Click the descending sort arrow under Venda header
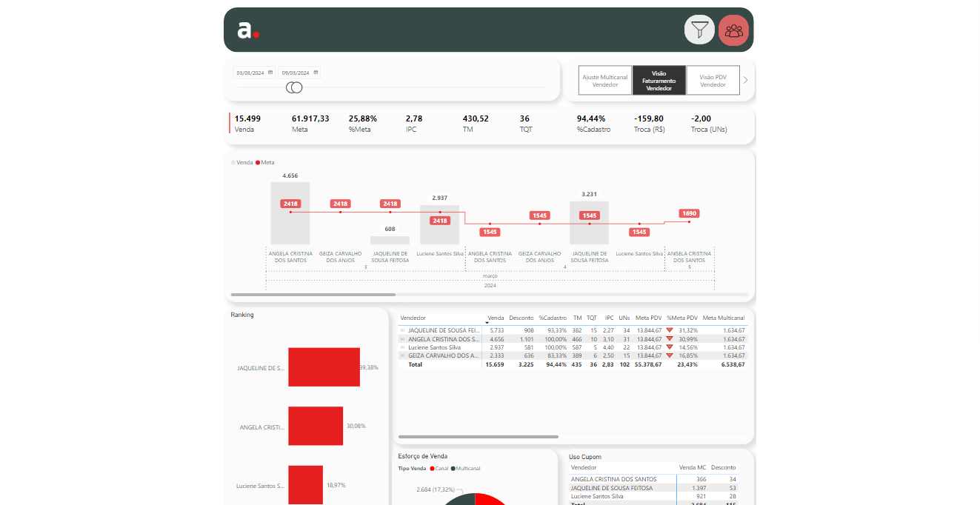This screenshot has height=505, width=980. point(487,323)
